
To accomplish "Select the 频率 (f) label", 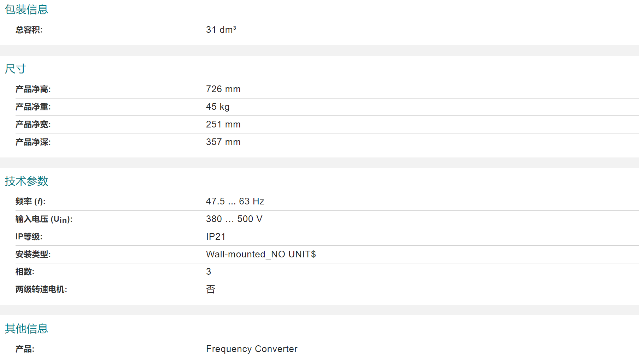I will pyautogui.click(x=30, y=202).
